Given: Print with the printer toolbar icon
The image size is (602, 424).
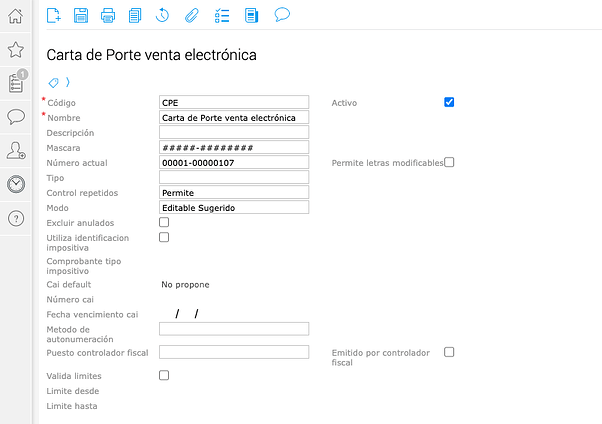Looking at the screenshot, I should 108,16.
